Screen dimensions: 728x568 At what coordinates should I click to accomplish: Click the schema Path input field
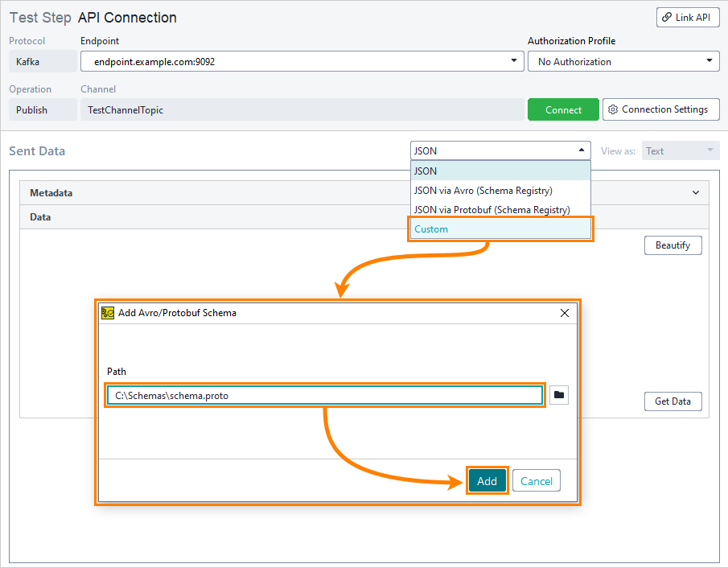click(325, 395)
